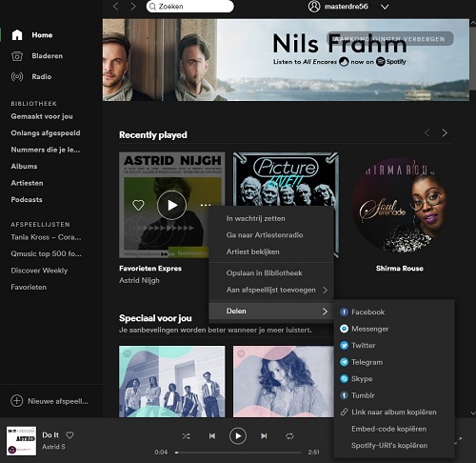
Task: Expand Aan afspeellijst toevoegen submenu
Action: (271, 290)
